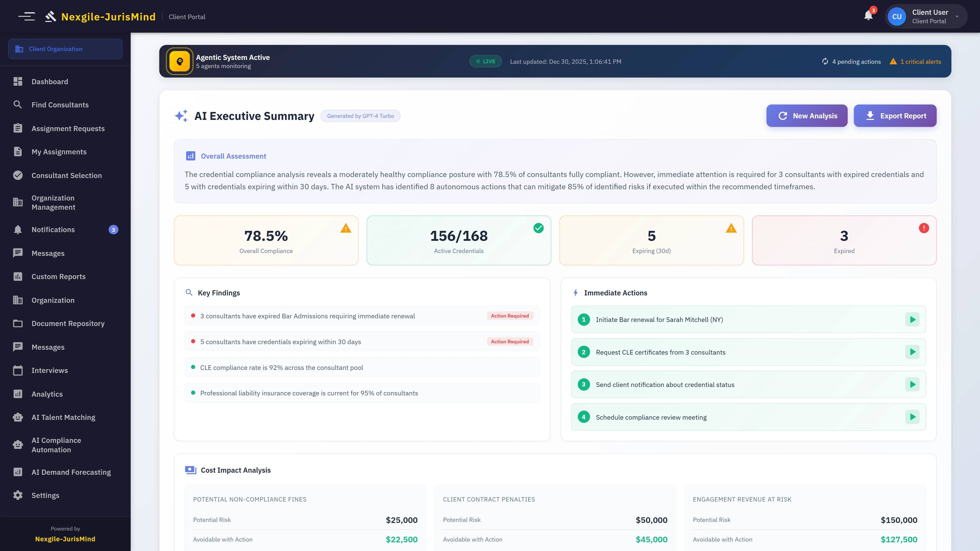Open the AI Compliance Automation panel
Viewport: 980px width, 551px height.
pos(56,445)
